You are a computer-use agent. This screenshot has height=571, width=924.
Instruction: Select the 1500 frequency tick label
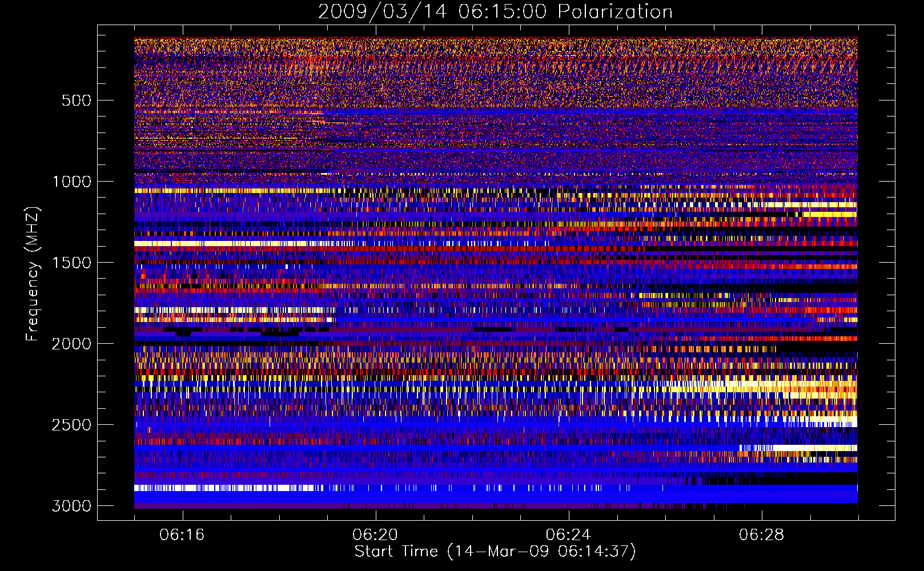point(71,263)
